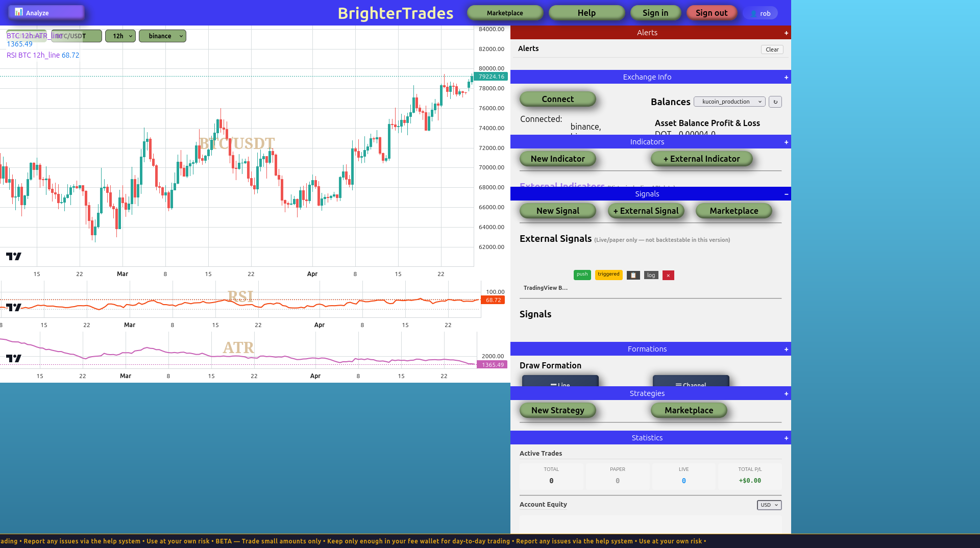This screenshot has width=980, height=548.
Task: Click the TradingView logo on the main BTC/USDT chart
Action: pos(14,256)
